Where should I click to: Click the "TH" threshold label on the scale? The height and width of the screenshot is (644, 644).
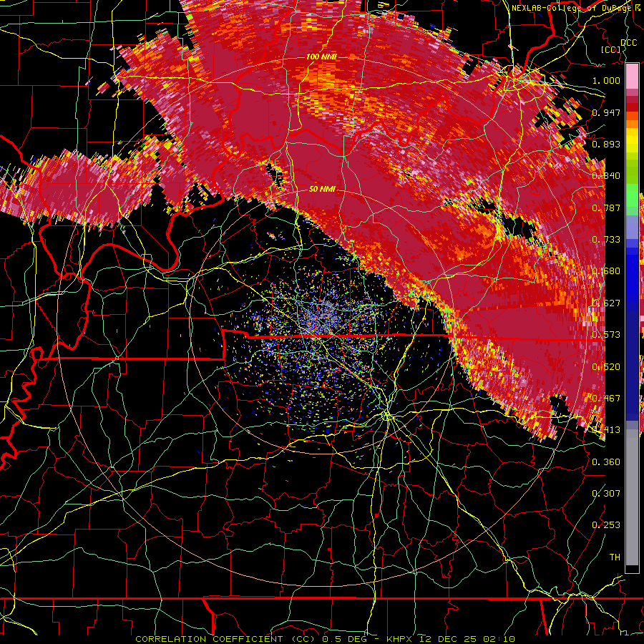point(615,557)
